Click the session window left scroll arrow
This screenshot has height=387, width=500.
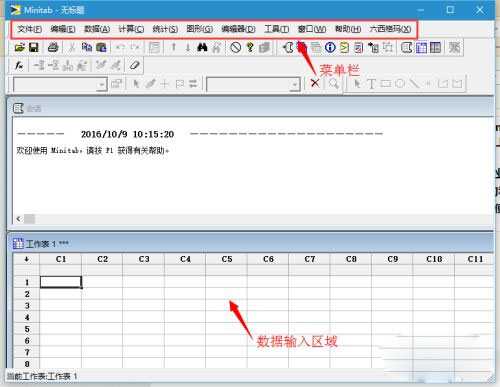click(19, 219)
